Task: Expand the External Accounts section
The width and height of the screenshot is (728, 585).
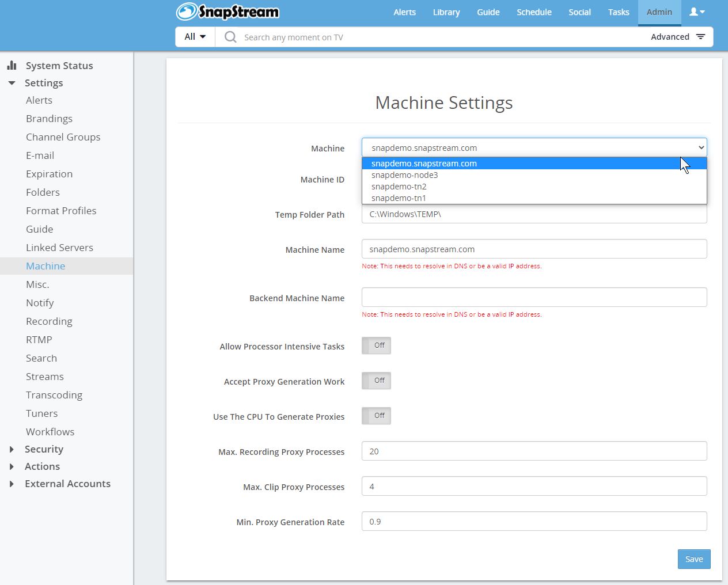Action: click(x=12, y=484)
